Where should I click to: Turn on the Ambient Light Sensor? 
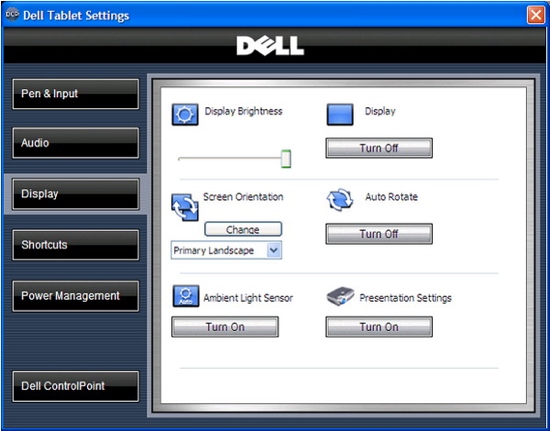225,327
